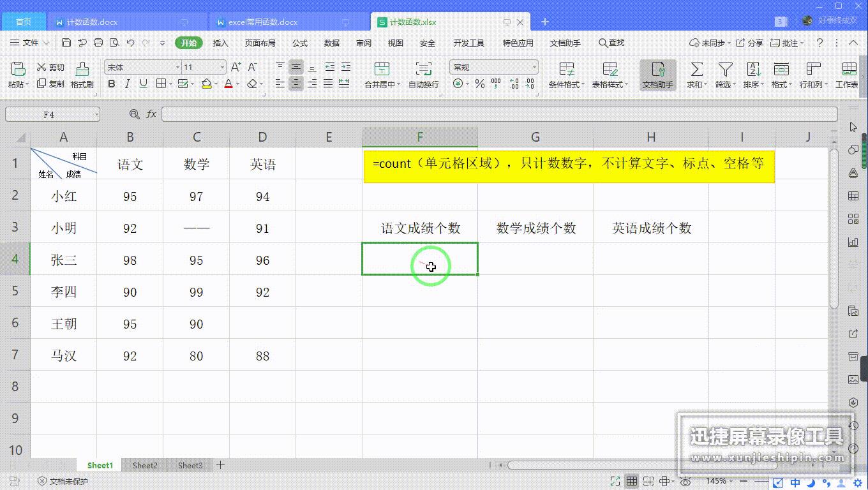Click the 自动换行 wrap text icon

click(424, 69)
